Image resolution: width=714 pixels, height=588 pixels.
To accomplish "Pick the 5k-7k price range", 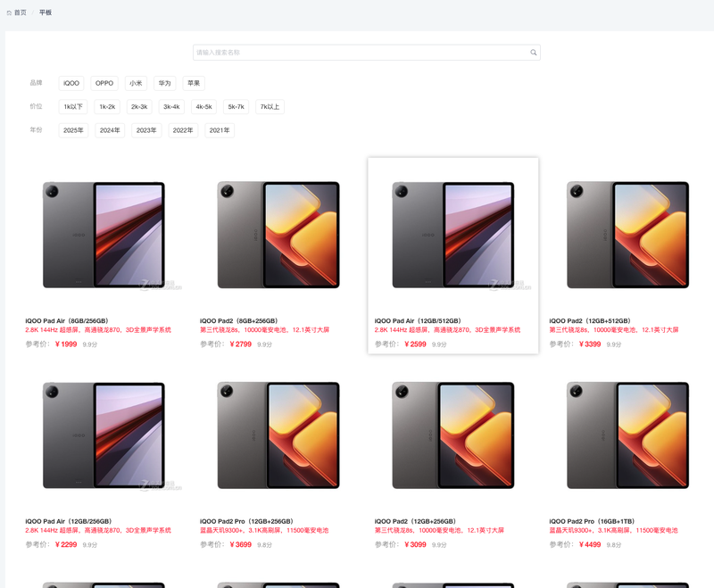I will tap(237, 107).
